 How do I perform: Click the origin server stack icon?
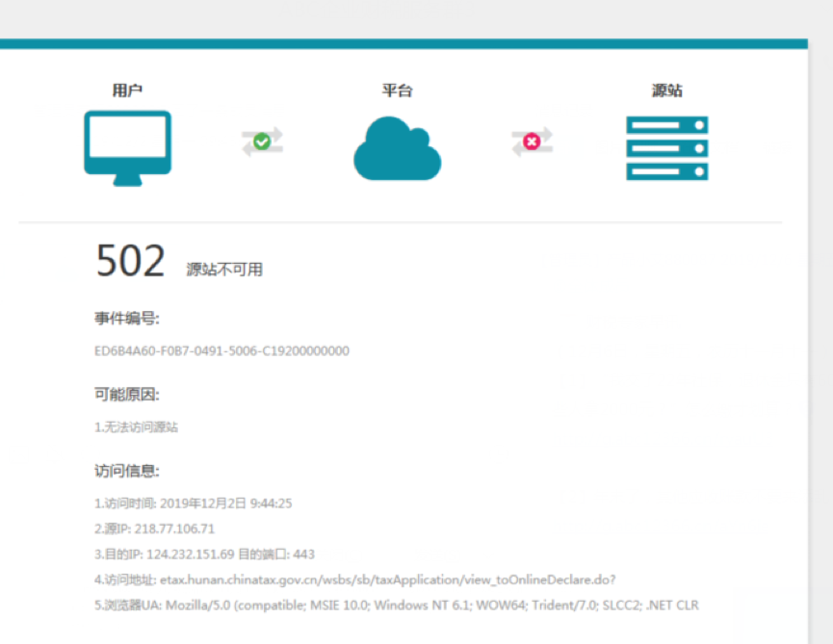point(667,148)
